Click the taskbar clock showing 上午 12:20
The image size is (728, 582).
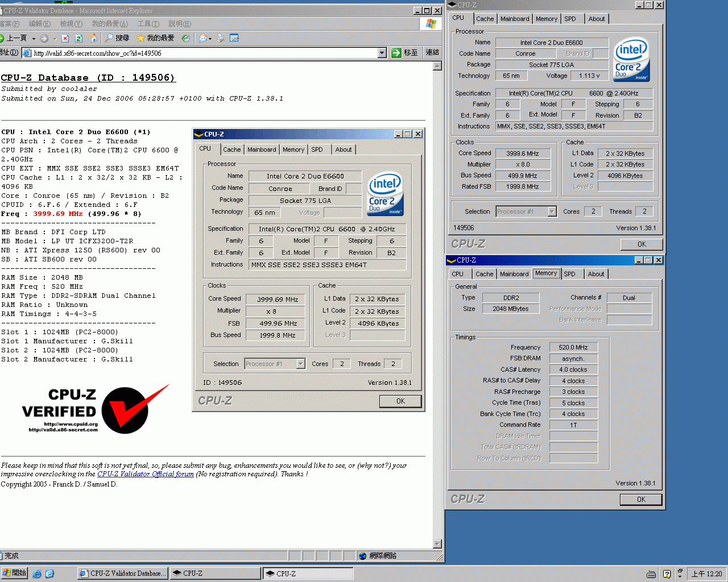point(706,574)
